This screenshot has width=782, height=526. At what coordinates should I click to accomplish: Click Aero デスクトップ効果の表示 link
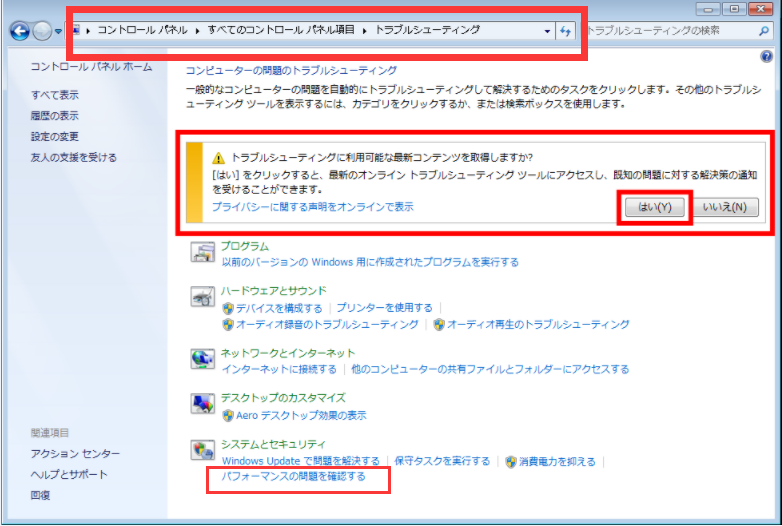301,415
